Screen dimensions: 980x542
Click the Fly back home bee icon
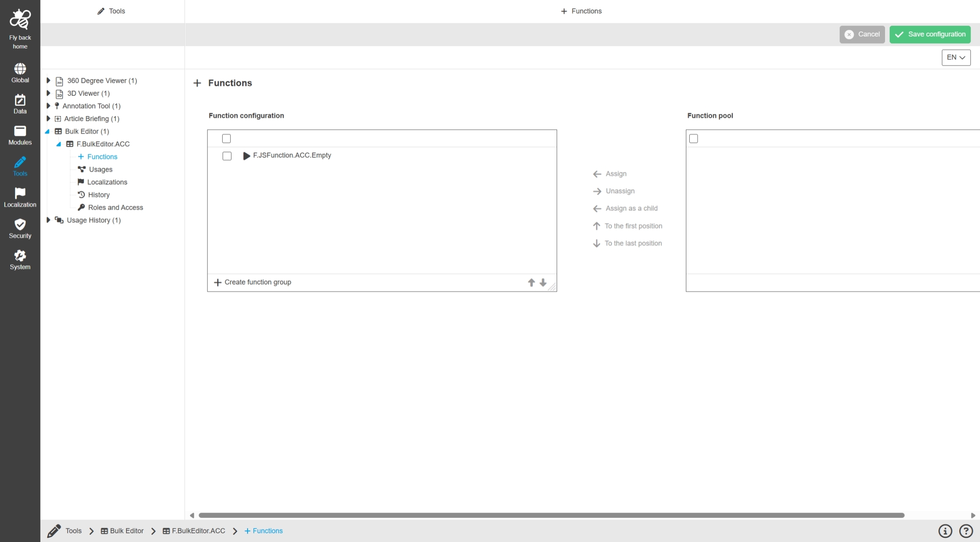tap(20, 19)
